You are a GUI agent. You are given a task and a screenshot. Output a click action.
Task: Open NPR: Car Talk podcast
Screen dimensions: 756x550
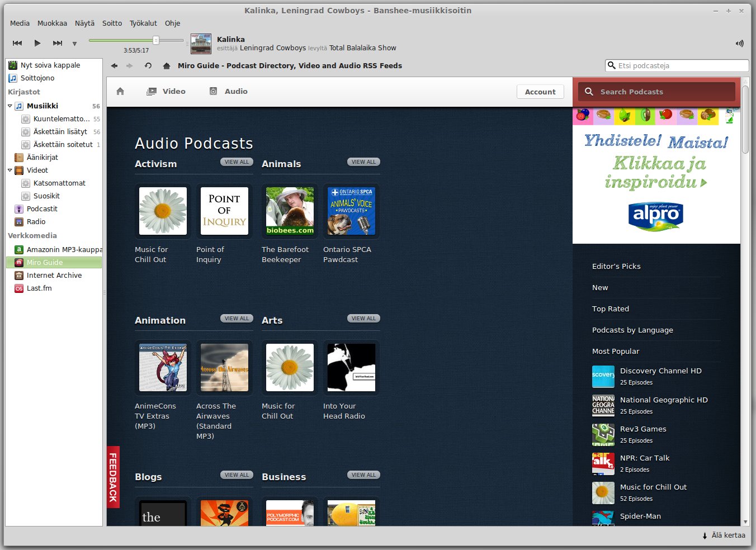point(645,458)
